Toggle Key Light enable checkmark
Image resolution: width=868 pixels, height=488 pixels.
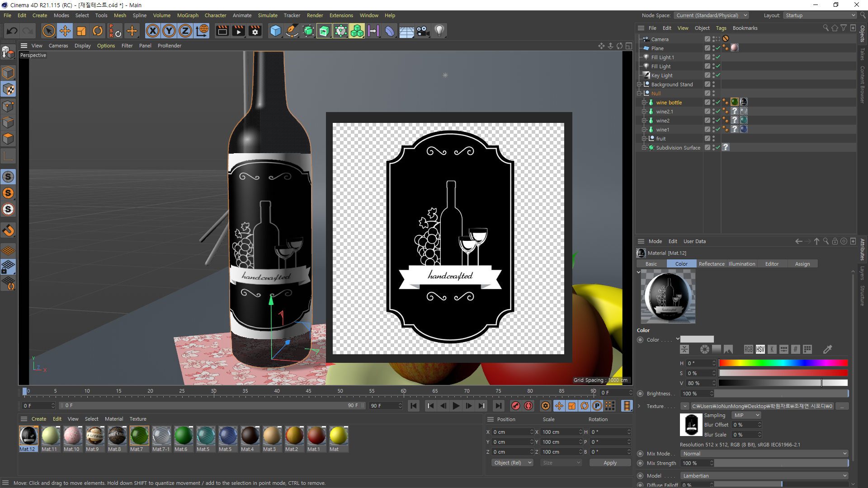click(x=718, y=75)
